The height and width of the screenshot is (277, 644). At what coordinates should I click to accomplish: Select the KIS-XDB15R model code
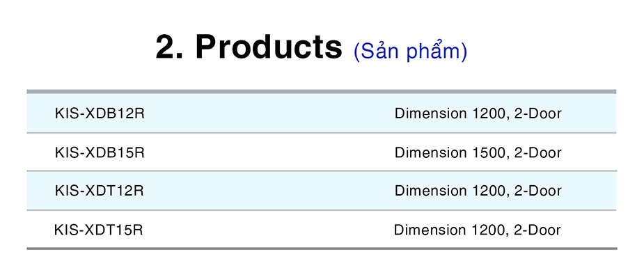[x=100, y=152]
